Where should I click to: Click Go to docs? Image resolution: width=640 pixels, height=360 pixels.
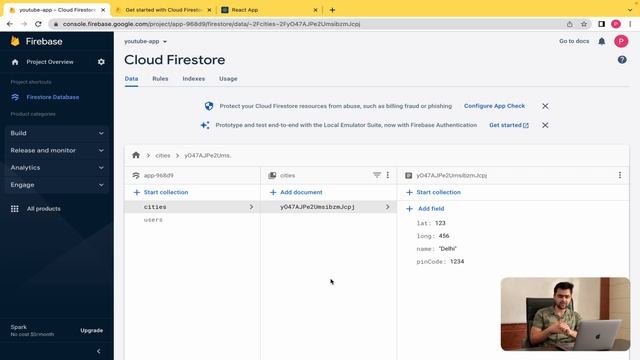(x=574, y=41)
